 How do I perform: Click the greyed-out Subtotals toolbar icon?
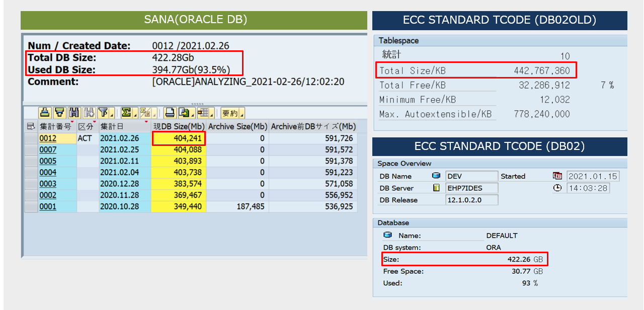[148, 112]
